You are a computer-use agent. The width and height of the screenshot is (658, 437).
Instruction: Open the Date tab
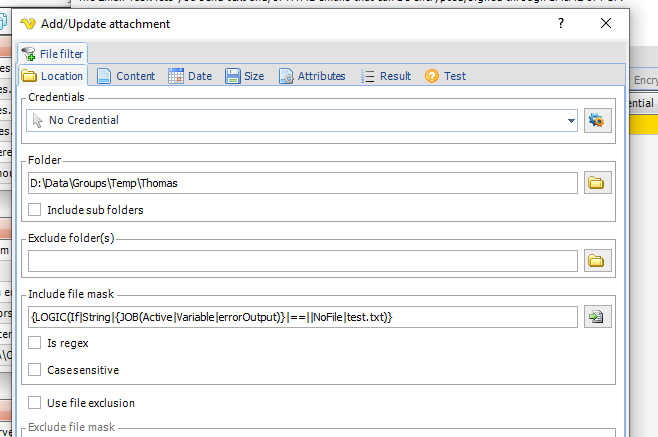click(x=190, y=76)
